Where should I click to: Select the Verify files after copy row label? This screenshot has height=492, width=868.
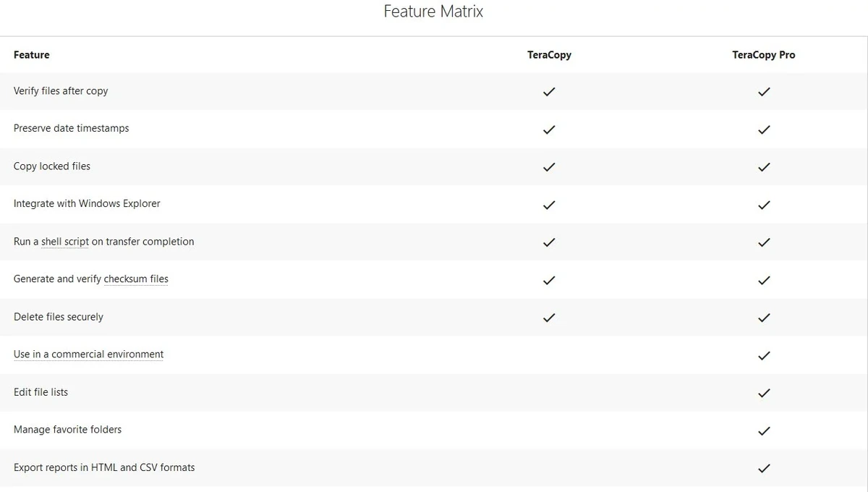pyautogui.click(x=61, y=91)
